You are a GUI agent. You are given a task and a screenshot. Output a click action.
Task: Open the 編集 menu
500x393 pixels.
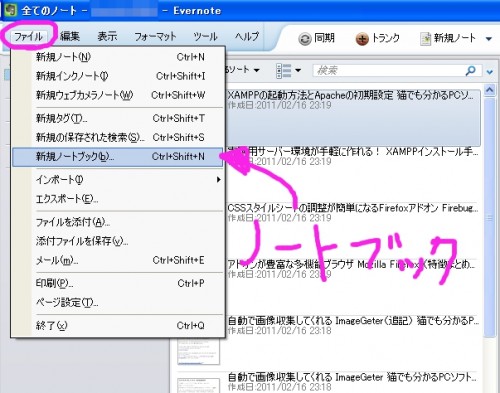click(70, 36)
